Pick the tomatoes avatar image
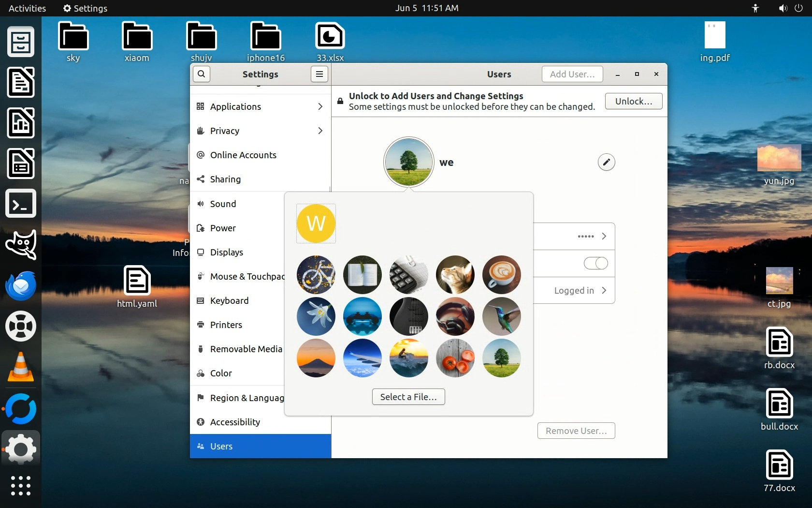The height and width of the screenshot is (508, 812). pyautogui.click(x=455, y=358)
